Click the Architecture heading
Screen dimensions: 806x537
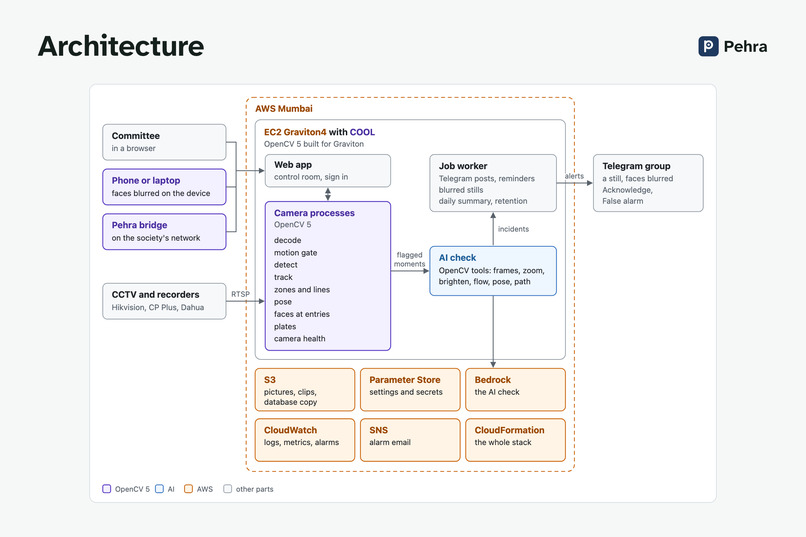point(121,46)
